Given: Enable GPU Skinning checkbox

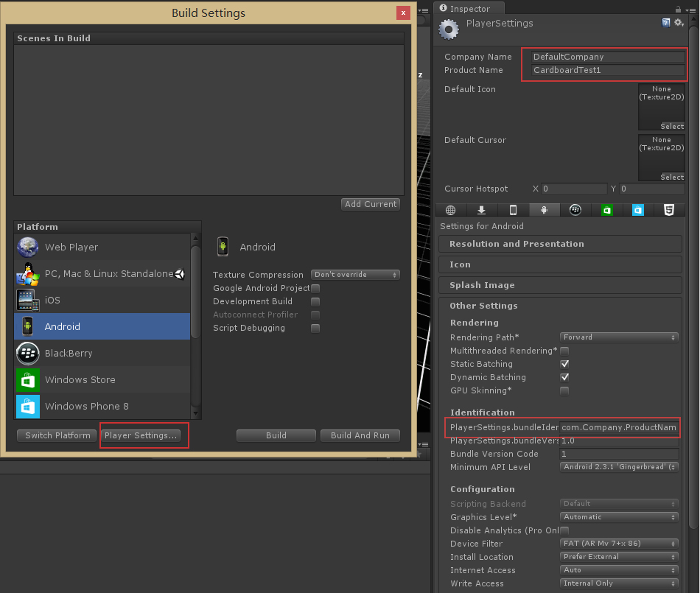Looking at the screenshot, I should click(564, 391).
